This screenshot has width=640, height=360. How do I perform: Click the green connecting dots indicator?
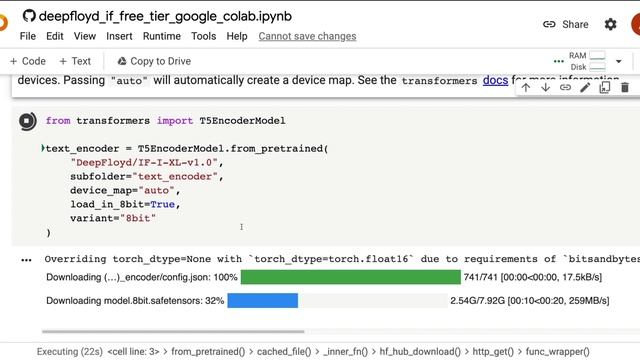click(558, 61)
